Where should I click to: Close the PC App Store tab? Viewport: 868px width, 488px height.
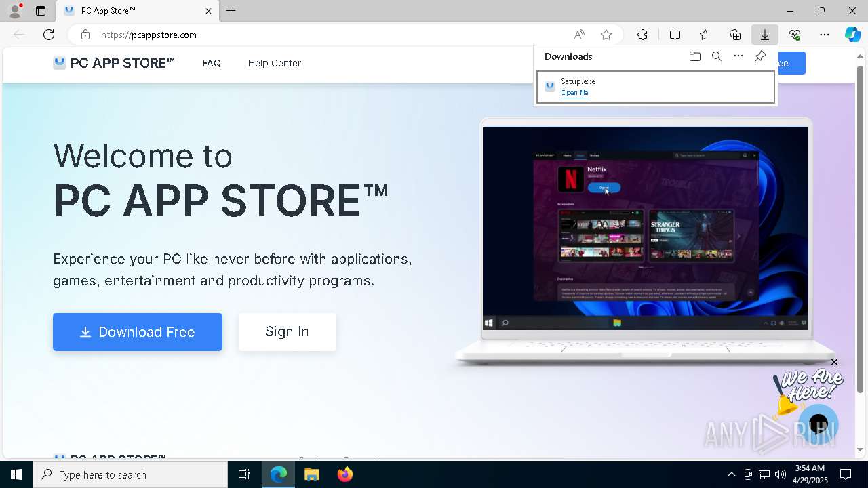(x=209, y=11)
